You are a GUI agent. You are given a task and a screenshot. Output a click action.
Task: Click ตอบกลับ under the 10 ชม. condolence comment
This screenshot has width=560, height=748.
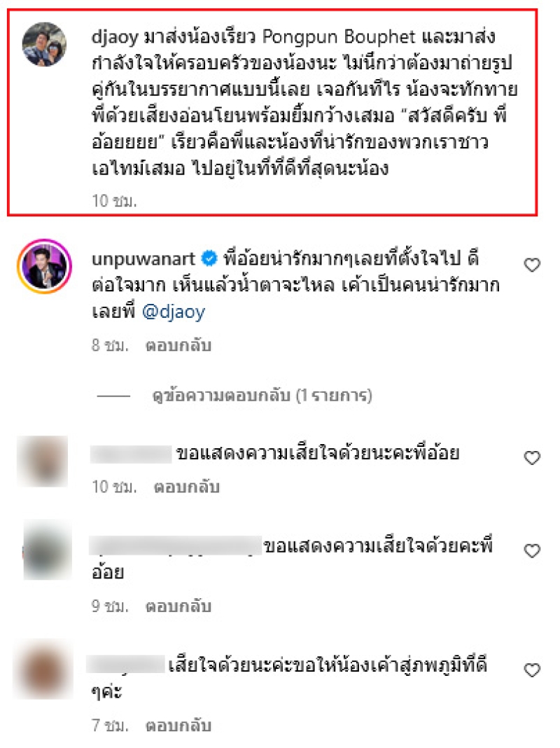click(x=186, y=487)
